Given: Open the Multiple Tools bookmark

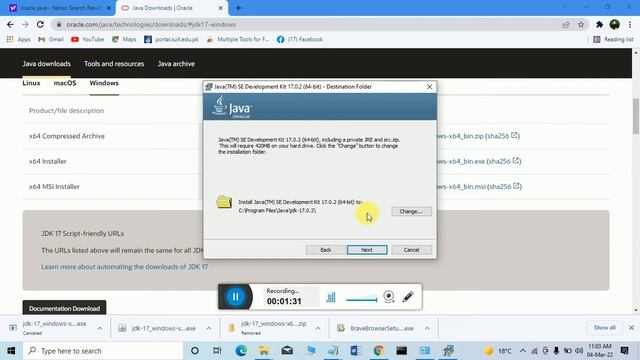Looking at the screenshot, I should (238, 40).
